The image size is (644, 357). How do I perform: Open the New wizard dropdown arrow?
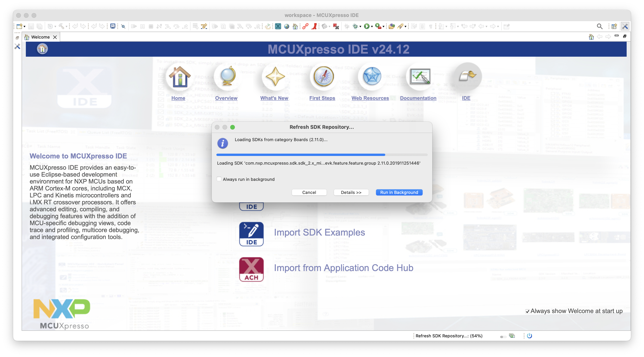[24, 26]
